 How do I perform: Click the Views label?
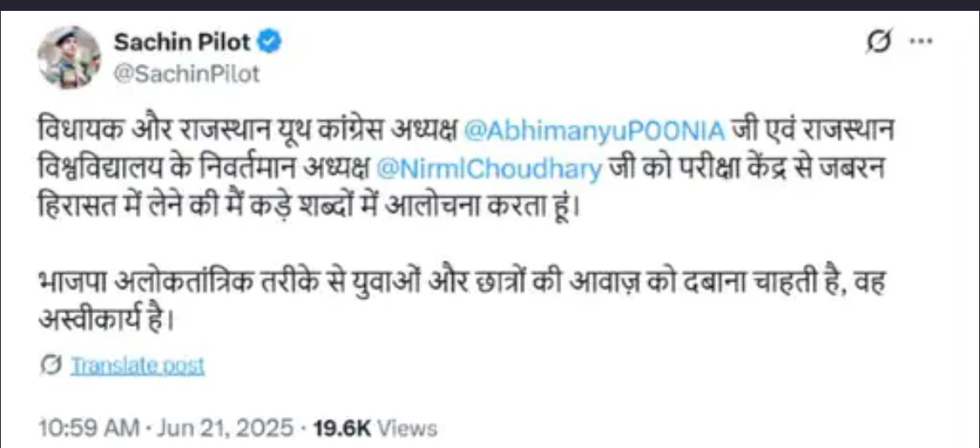(x=407, y=429)
